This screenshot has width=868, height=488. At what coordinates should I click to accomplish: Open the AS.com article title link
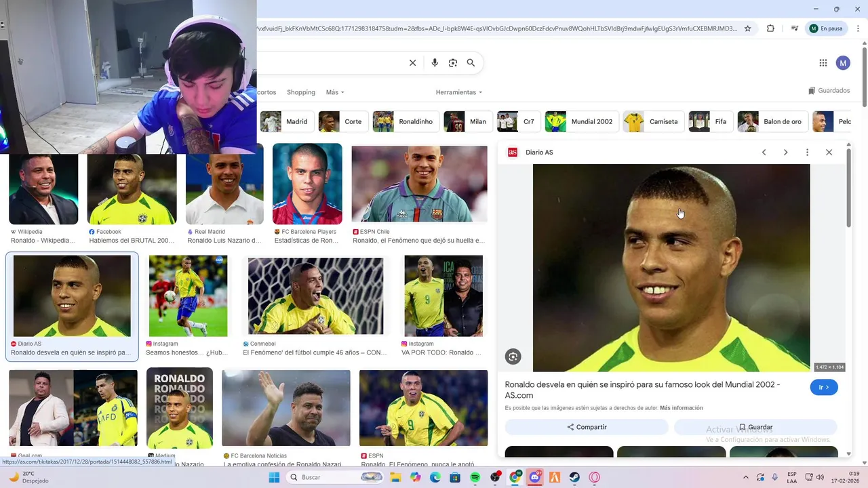click(x=642, y=390)
